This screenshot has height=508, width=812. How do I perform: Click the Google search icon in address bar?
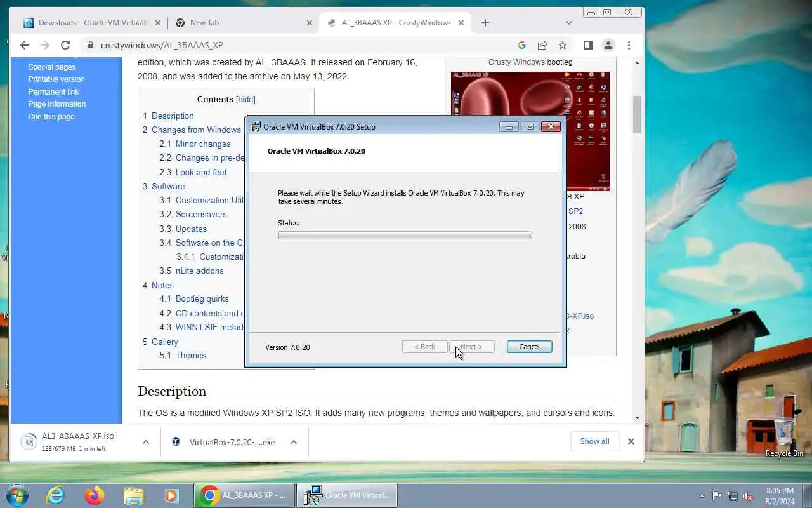pyautogui.click(x=522, y=45)
